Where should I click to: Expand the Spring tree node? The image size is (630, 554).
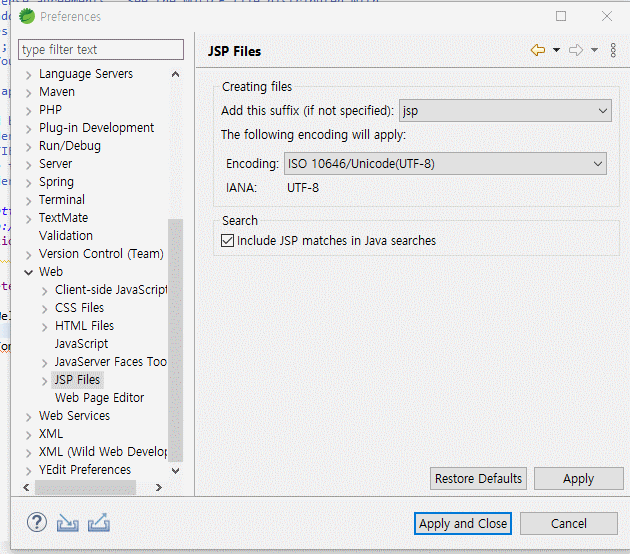(29, 183)
